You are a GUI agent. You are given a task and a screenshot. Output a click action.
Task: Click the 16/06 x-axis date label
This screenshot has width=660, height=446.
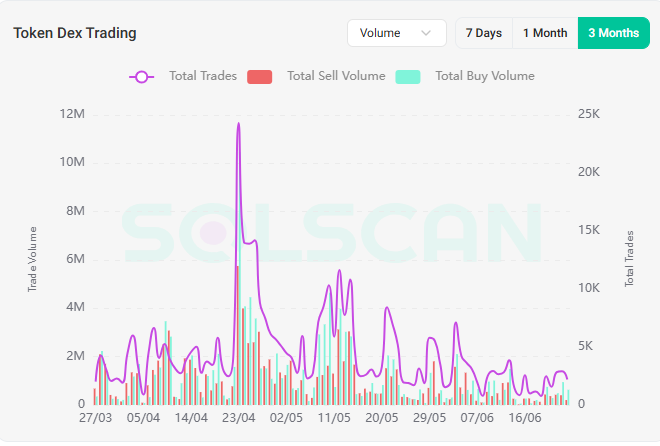[x=525, y=418]
